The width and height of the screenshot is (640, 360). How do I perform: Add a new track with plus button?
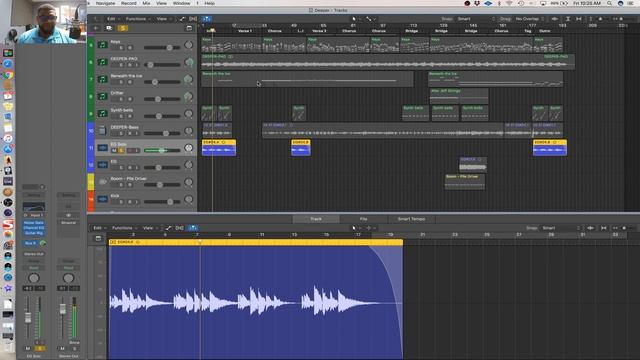tap(96, 28)
